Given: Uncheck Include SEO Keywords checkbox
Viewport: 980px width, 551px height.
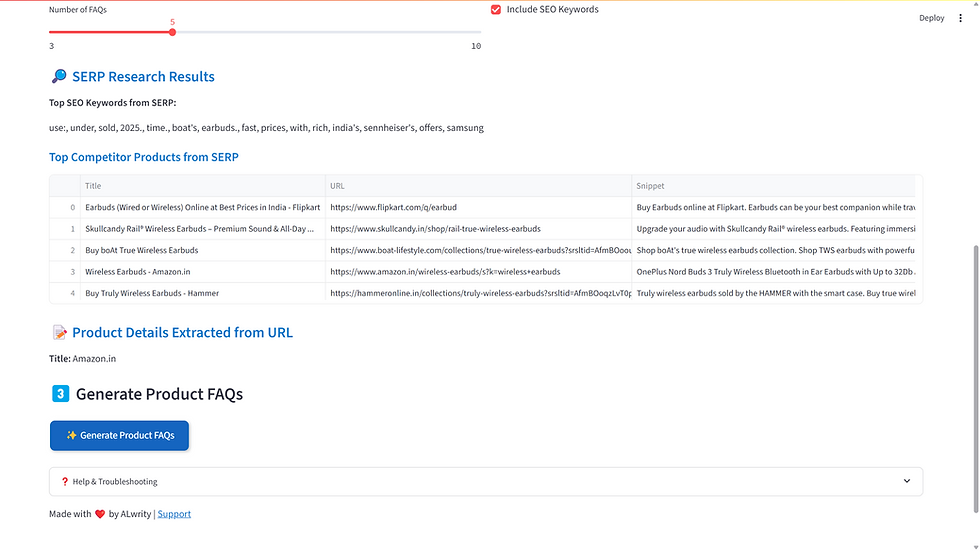Looking at the screenshot, I should tap(496, 9).
